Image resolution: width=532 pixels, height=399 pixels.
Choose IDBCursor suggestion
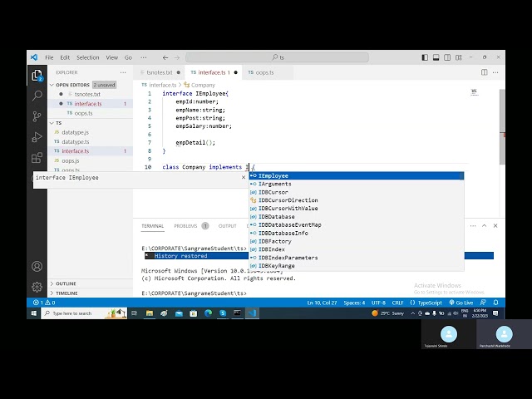(357, 192)
